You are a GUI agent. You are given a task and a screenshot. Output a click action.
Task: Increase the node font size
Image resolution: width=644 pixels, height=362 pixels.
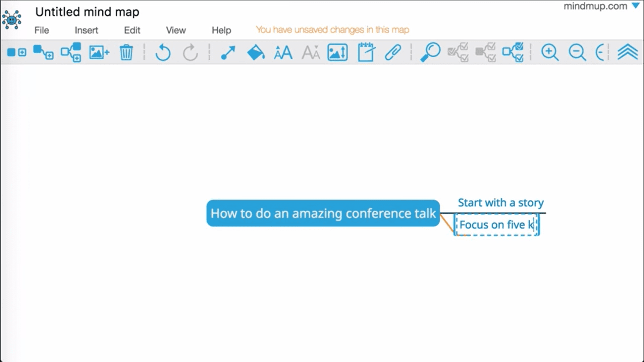coord(283,53)
